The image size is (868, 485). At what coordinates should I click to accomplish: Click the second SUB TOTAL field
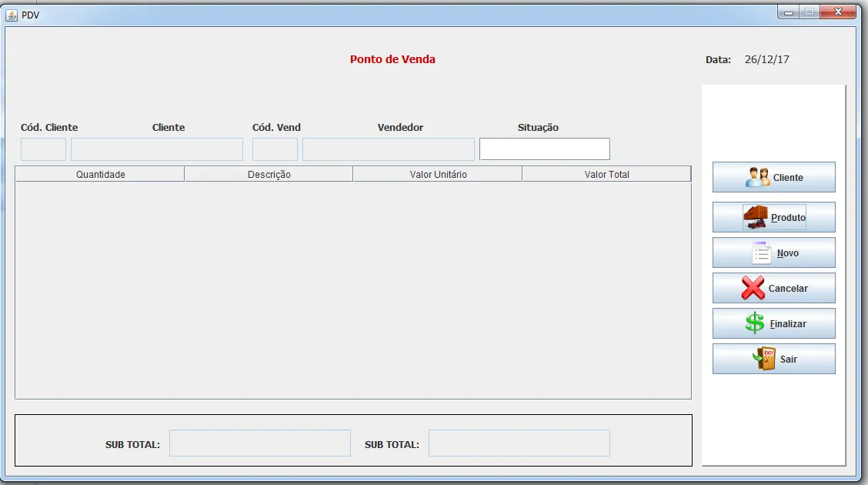tap(519, 443)
